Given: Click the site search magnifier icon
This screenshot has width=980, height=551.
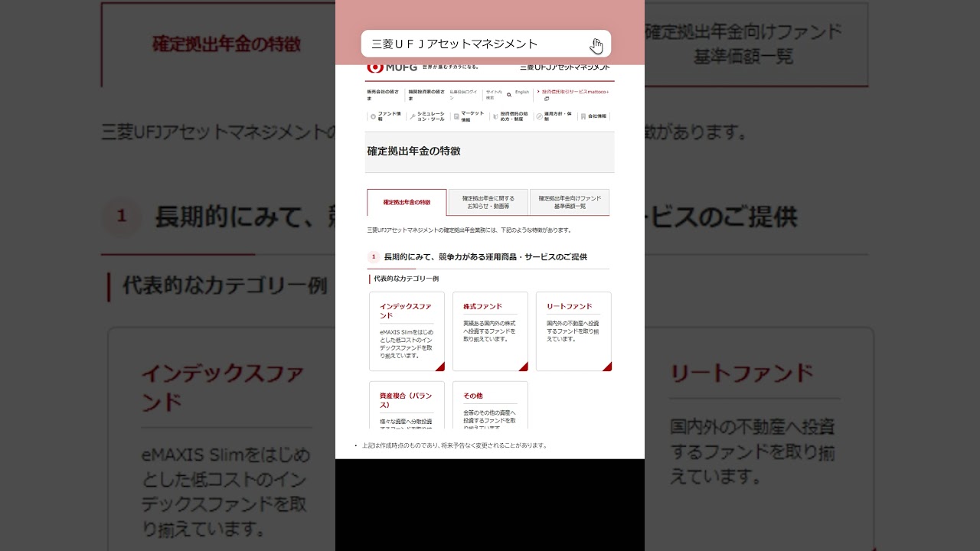Looking at the screenshot, I should [x=509, y=95].
